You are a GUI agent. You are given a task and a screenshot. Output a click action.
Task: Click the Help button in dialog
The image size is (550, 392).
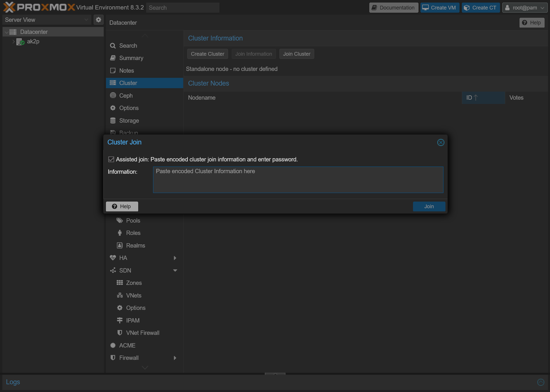coord(122,206)
